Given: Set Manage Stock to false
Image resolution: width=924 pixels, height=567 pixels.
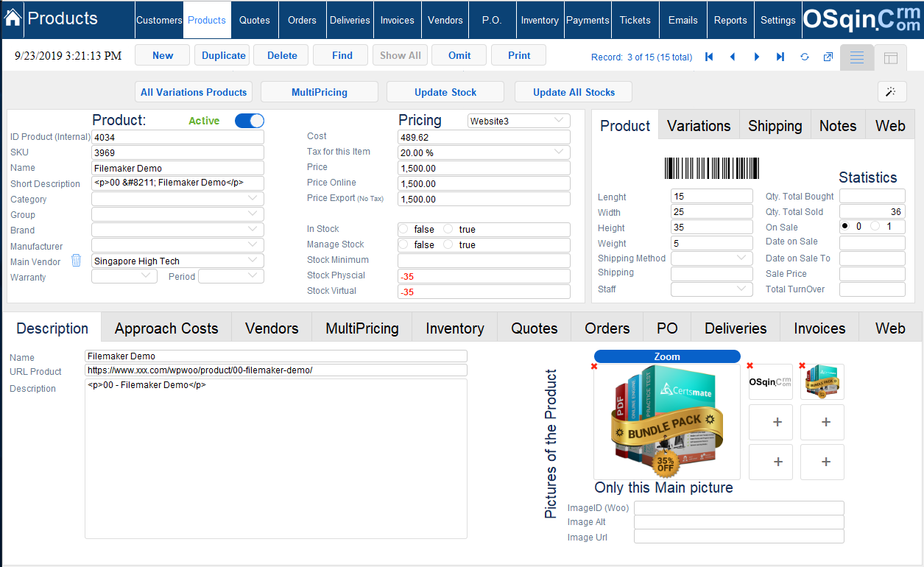Looking at the screenshot, I should coord(405,245).
